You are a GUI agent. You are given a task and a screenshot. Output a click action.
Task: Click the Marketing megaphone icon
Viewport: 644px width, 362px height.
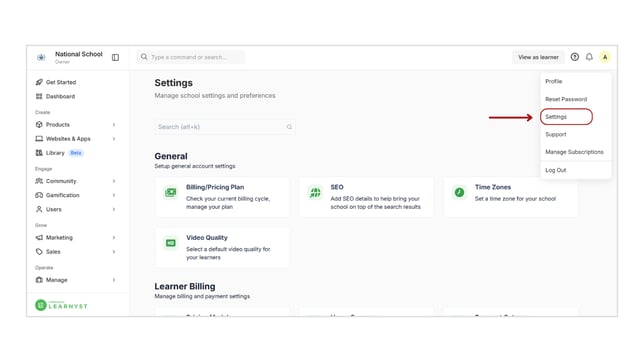[39, 237]
